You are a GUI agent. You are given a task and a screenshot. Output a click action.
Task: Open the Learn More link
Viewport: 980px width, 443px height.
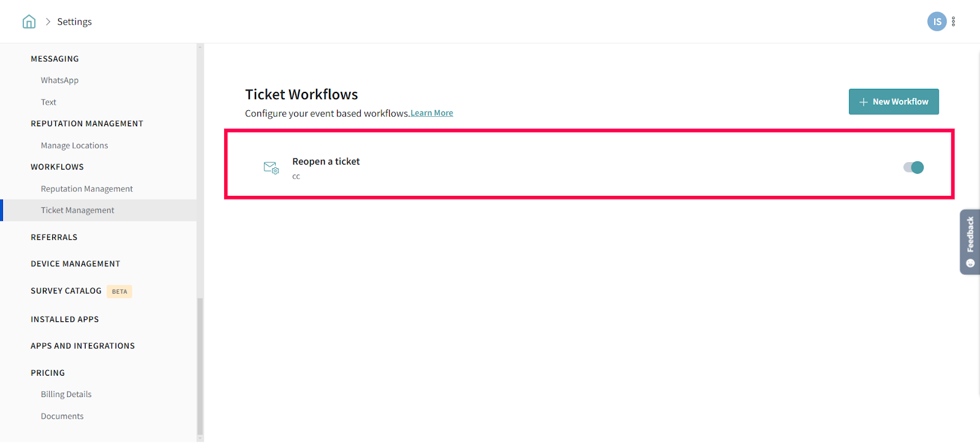click(x=432, y=113)
